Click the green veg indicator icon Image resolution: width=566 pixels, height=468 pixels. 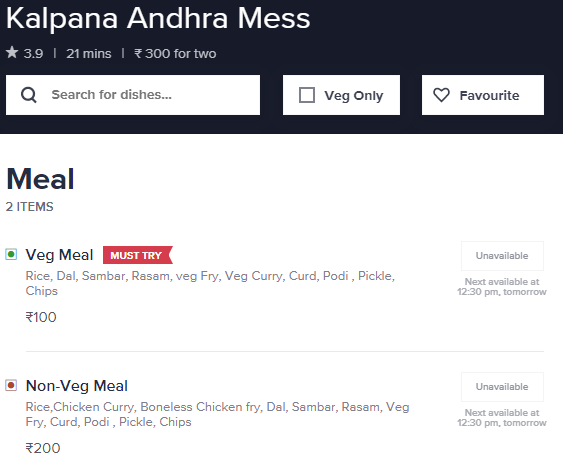click(x=11, y=254)
